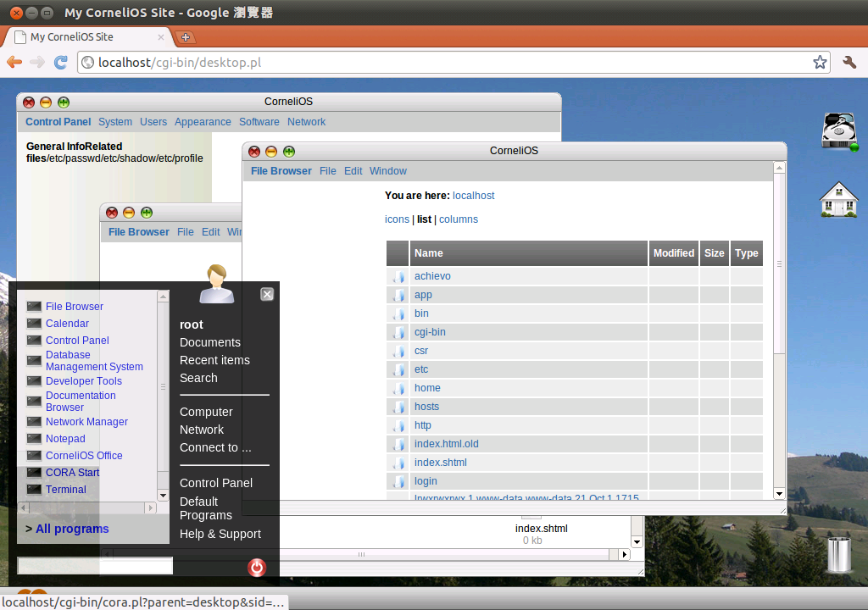868x610 pixels.
Task: Click the folder icon beside achievo
Action: [x=398, y=276]
